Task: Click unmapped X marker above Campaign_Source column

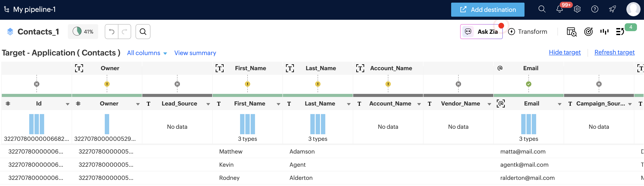Action: pyautogui.click(x=599, y=84)
